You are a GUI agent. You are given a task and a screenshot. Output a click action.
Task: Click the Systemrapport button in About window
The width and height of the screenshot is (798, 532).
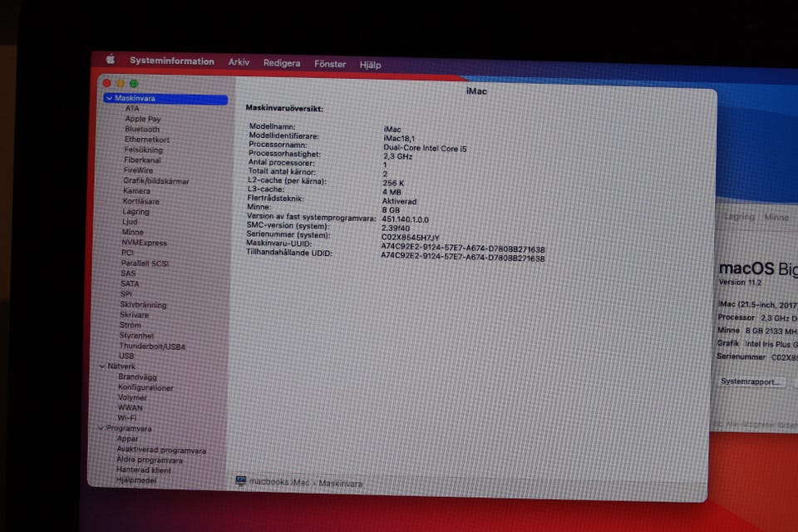(751, 382)
